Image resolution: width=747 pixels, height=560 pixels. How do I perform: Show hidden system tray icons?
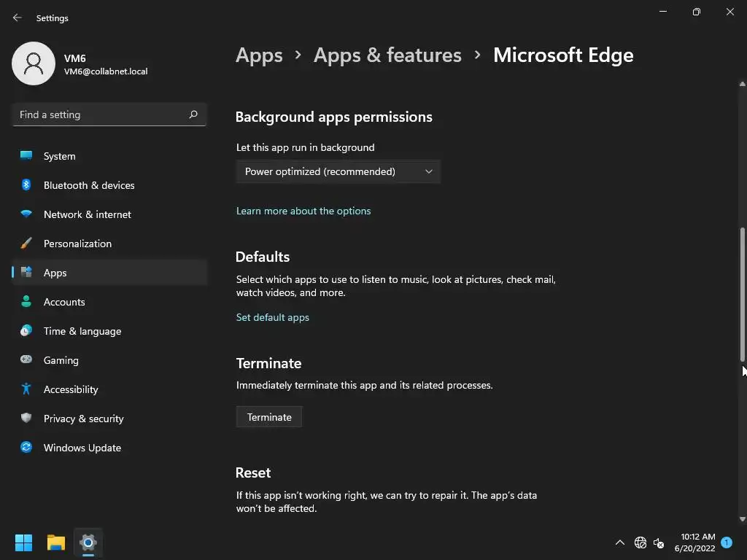pos(620,542)
